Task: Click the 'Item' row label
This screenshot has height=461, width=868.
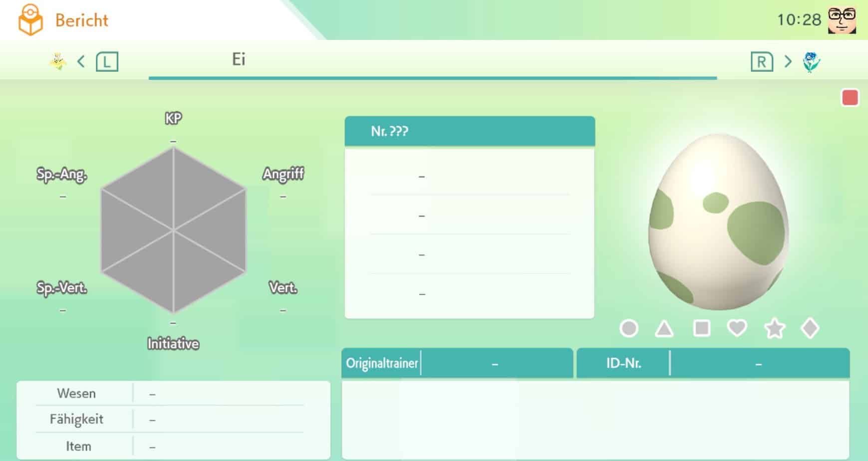Action: click(78, 446)
